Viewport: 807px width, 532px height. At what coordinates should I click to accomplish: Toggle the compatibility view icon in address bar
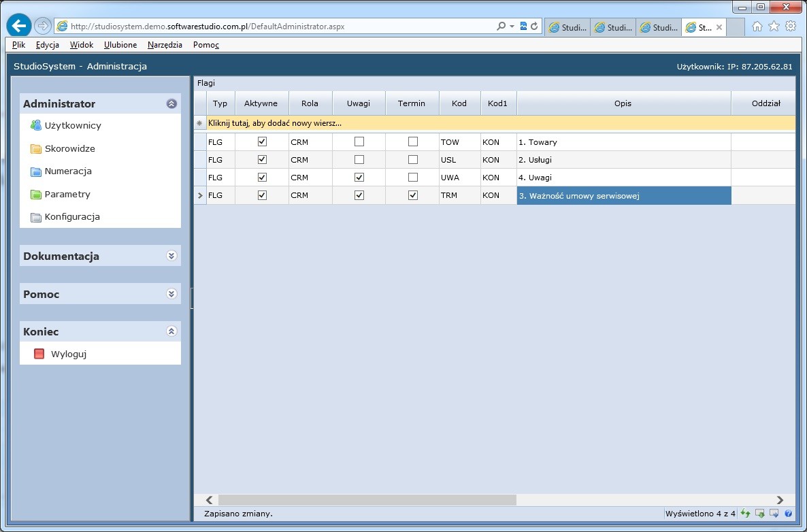tap(523, 27)
